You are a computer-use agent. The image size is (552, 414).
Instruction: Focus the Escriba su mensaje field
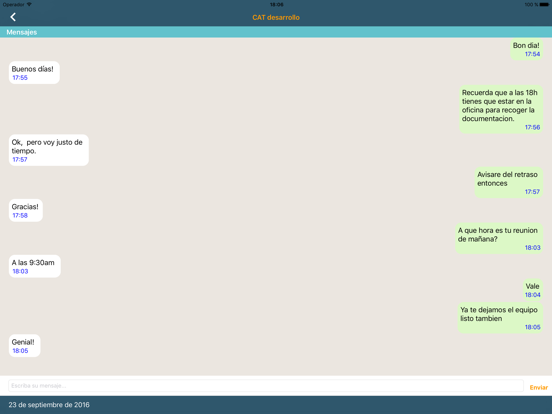coord(266,386)
